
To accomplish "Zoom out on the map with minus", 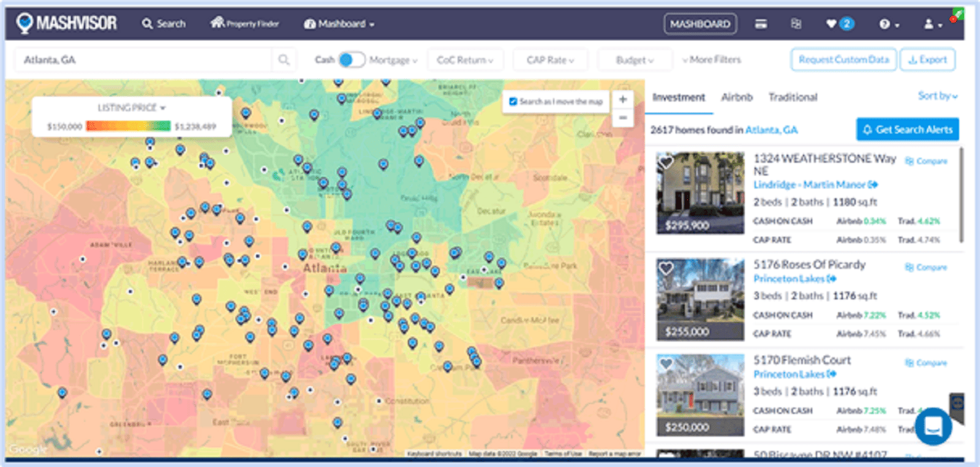I will 623,118.
